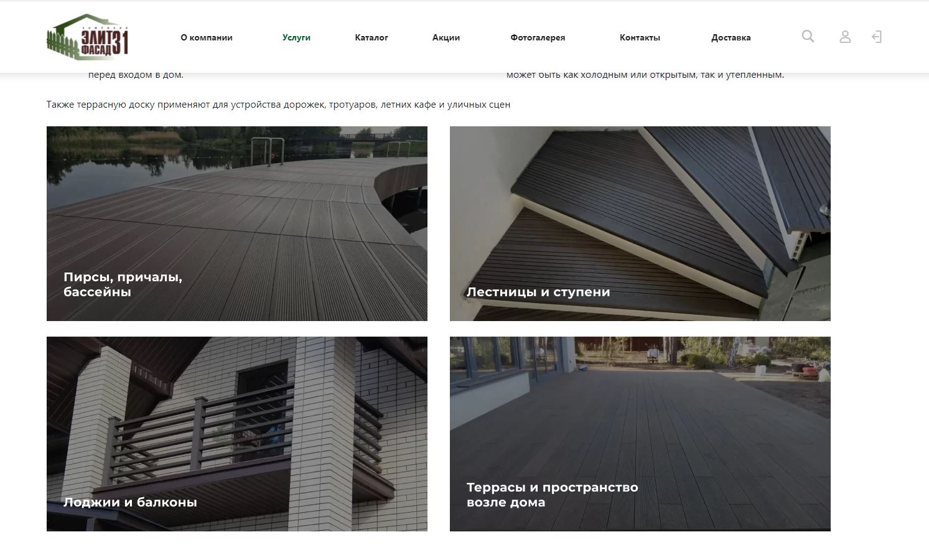Open the Лоджии и балконы card
929x560 pixels.
coord(237,434)
